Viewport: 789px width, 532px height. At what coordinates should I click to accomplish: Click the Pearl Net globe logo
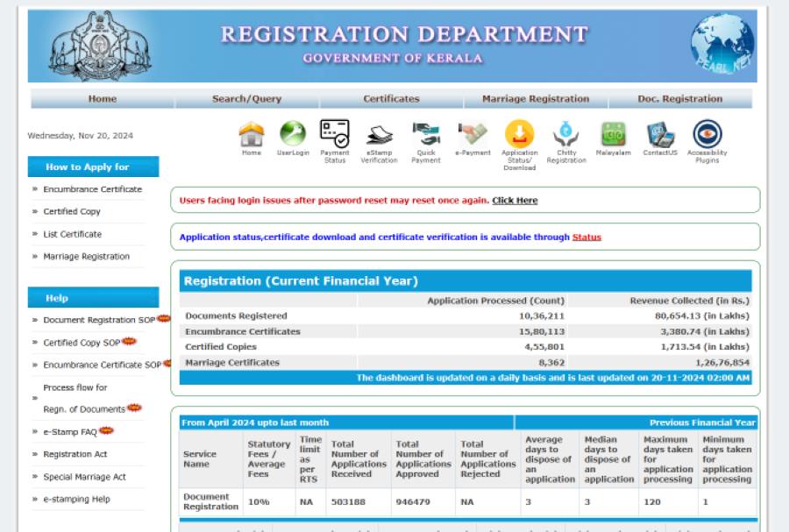(722, 44)
